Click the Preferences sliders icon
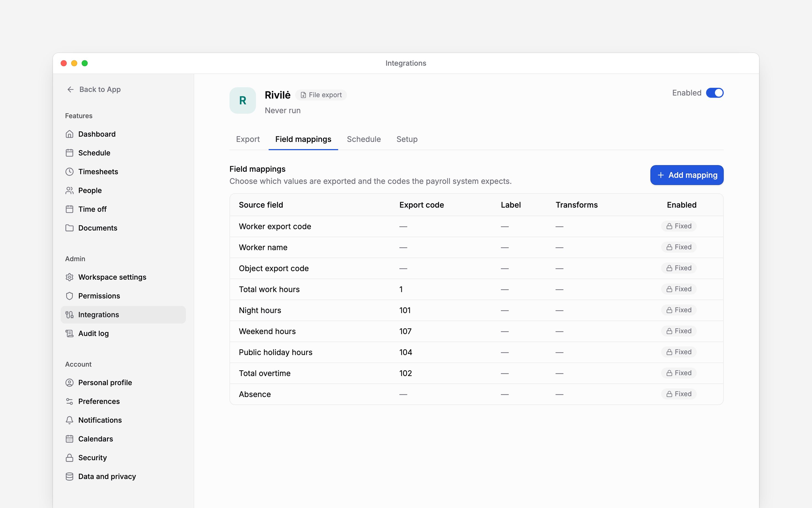The width and height of the screenshot is (812, 508). pyautogui.click(x=70, y=401)
